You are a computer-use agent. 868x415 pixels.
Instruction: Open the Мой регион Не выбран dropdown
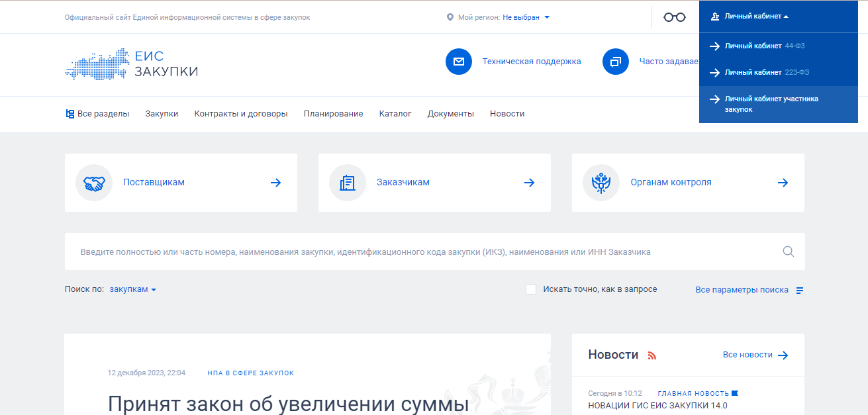[526, 17]
